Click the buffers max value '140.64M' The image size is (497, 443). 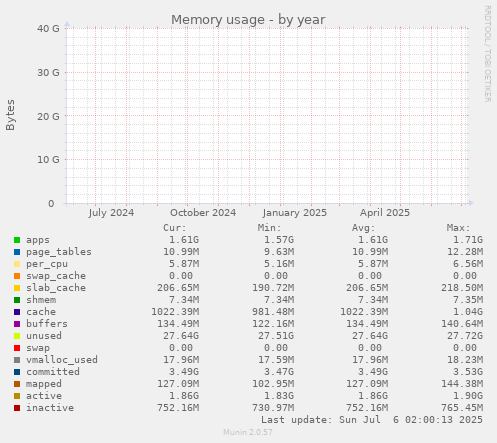(x=462, y=324)
